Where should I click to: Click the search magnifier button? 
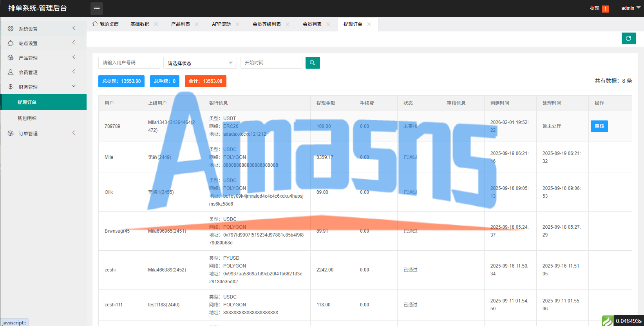point(313,63)
